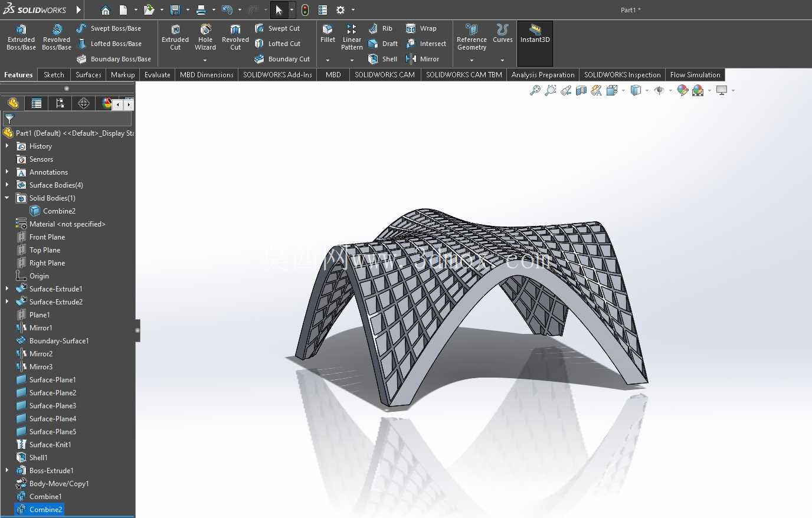Screen dimensions: 812x518
Task: Toggle the rebuild traffic light indicator
Action: click(305, 10)
